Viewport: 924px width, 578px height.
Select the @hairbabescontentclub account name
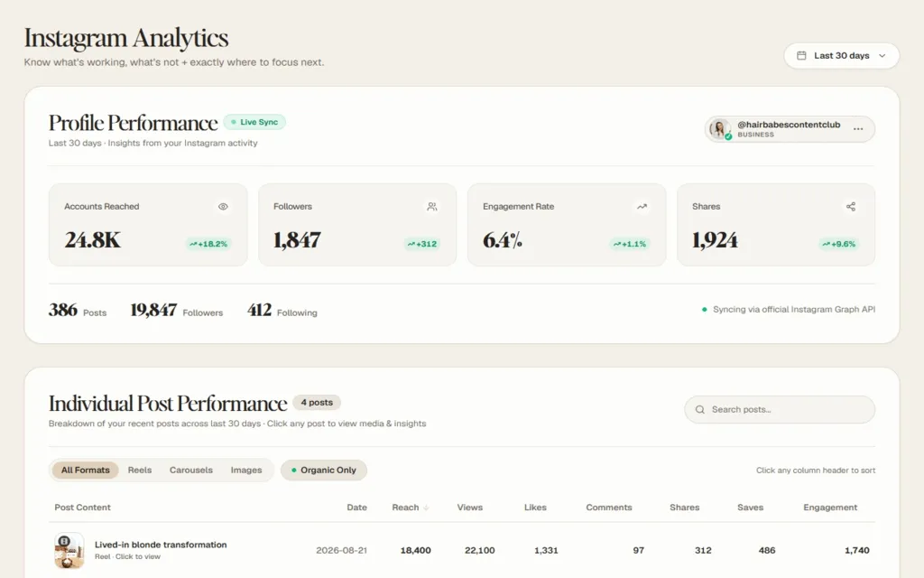point(789,125)
